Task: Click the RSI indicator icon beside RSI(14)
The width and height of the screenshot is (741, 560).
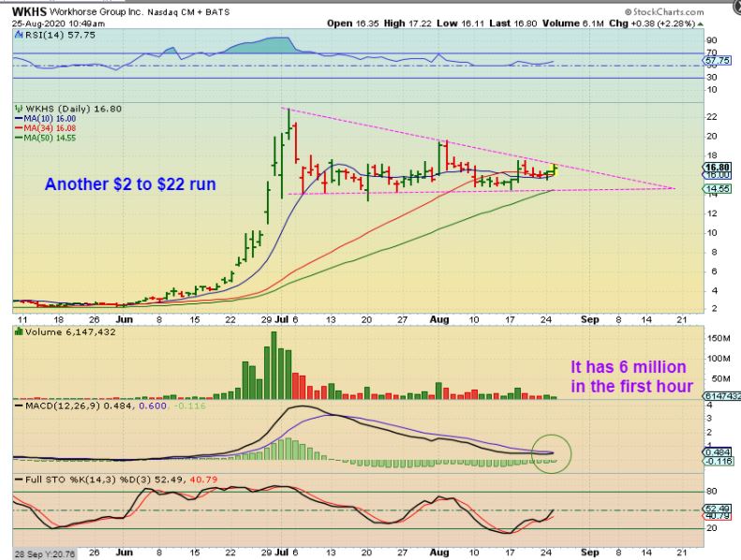Action: click(19, 35)
